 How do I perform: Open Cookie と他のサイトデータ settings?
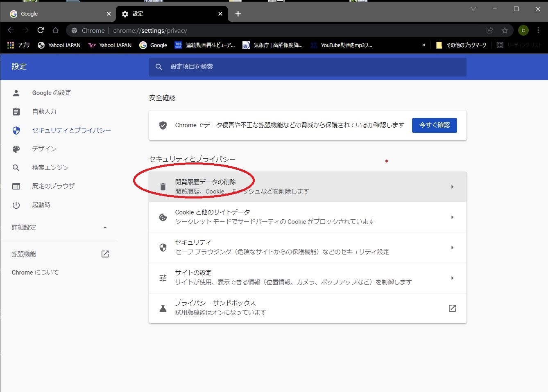308,217
